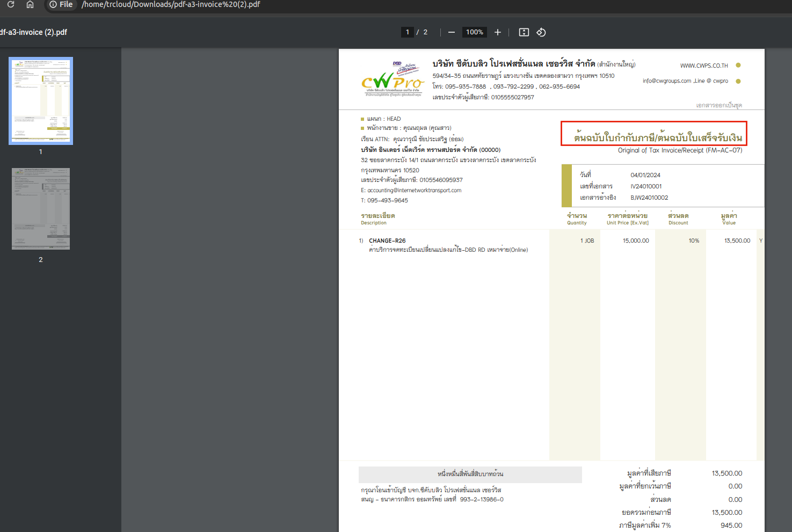The height and width of the screenshot is (532, 792).
Task: Click the Quantity column header
Action: click(x=577, y=218)
